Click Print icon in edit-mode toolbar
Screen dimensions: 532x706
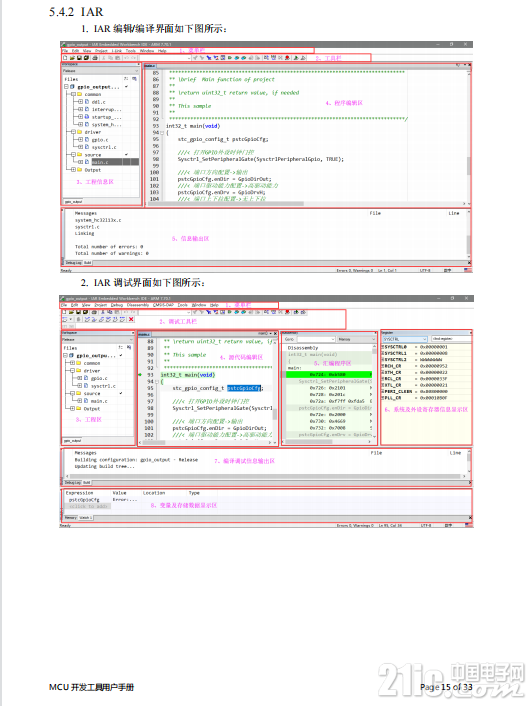(x=95, y=58)
